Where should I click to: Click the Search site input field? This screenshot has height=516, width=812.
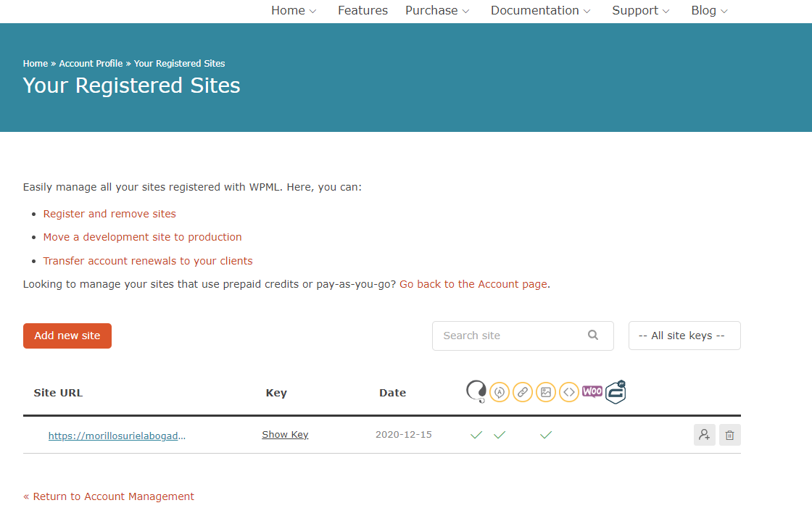pos(511,336)
